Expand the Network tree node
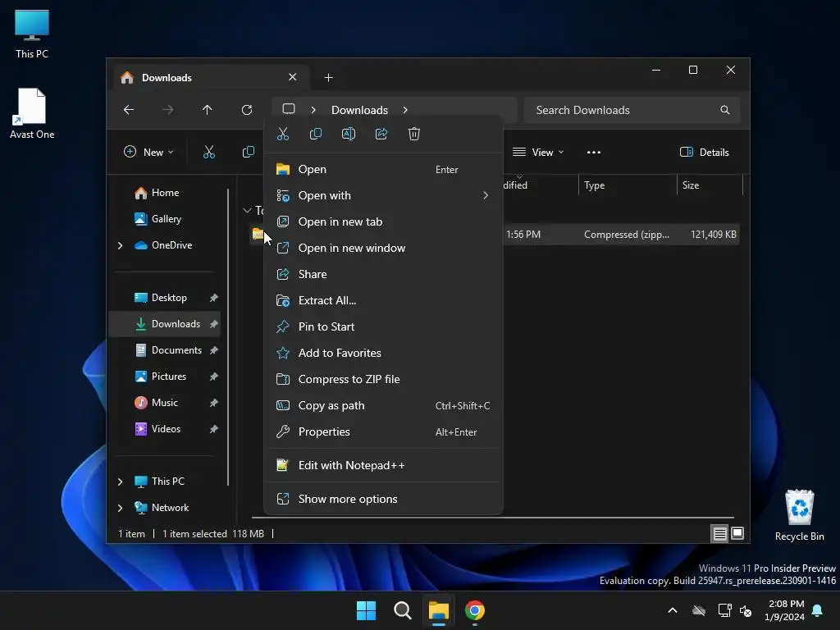The width and height of the screenshot is (840, 630). point(120,508)
